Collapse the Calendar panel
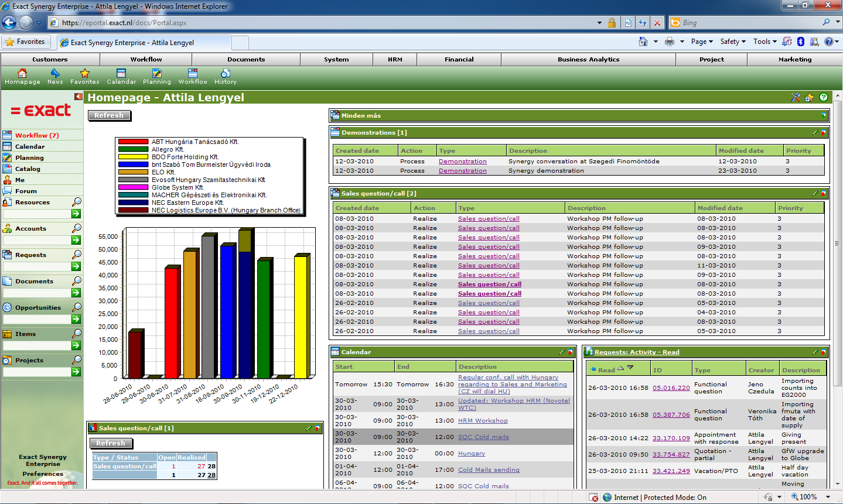This screenshot has width=843, height=504. click(570, 352)
